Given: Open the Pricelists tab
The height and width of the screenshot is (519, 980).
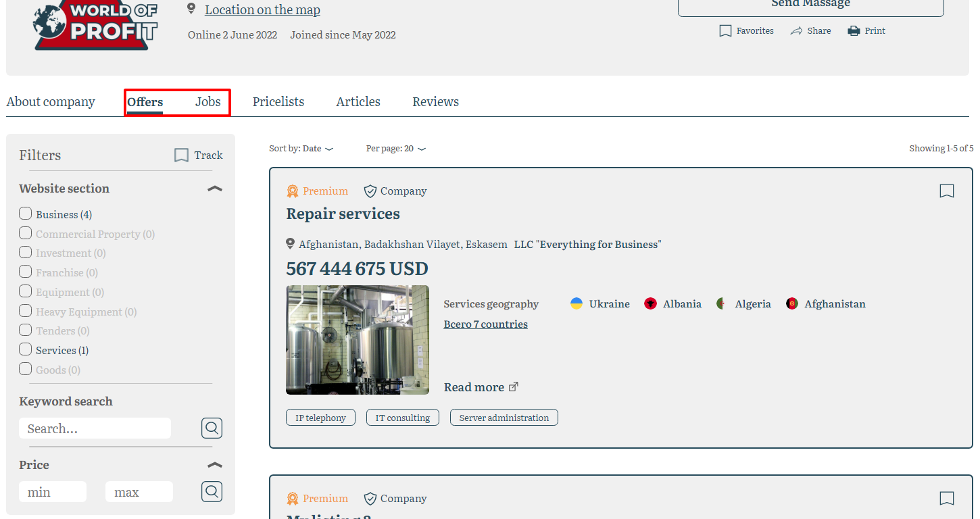Looking at the screenshot, I should click(278, 102).
